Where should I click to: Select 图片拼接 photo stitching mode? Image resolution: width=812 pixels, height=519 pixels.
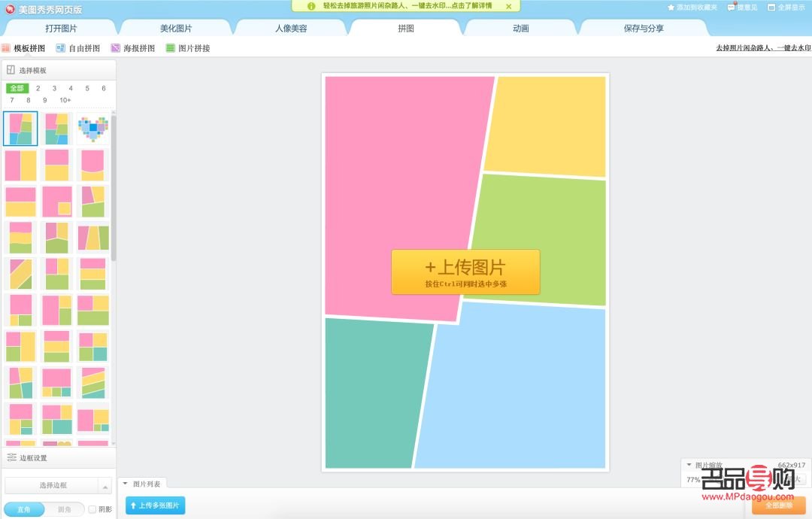coord(188,47)
